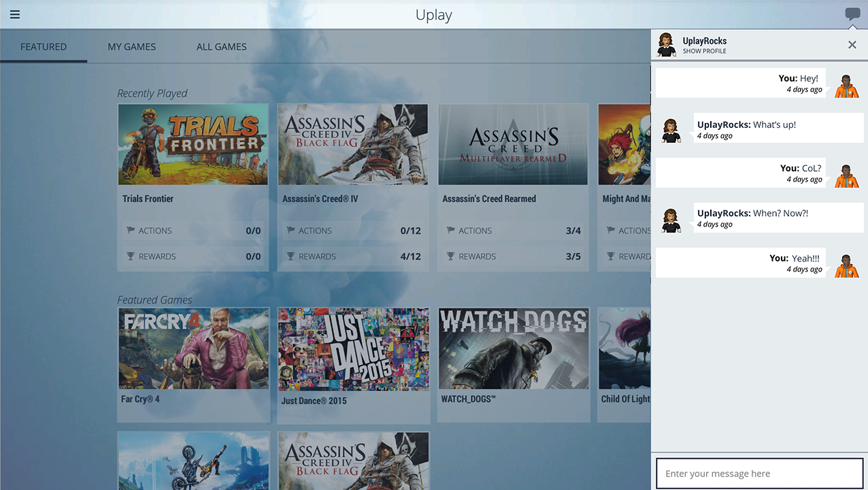The height and width of the screenshot is (490, 868).
Task: Open Assassin's Creed IV ACTIONS 0/12 row
Action: coord(353,231)
